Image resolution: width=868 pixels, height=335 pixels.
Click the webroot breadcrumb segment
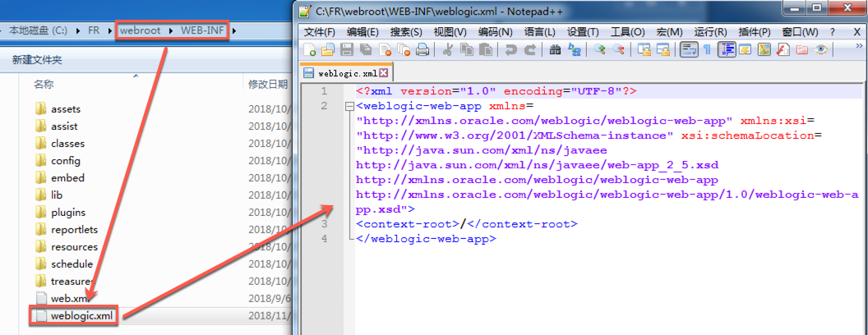pos(140,30)
